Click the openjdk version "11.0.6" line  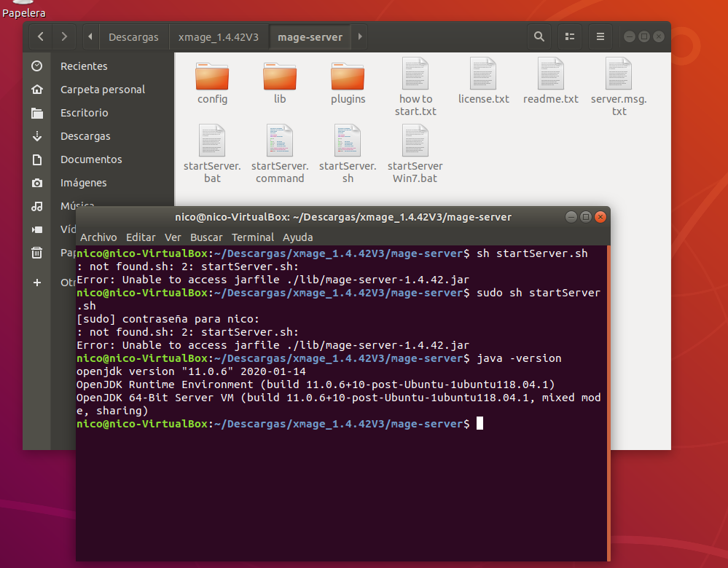click(x=191, y=371)
